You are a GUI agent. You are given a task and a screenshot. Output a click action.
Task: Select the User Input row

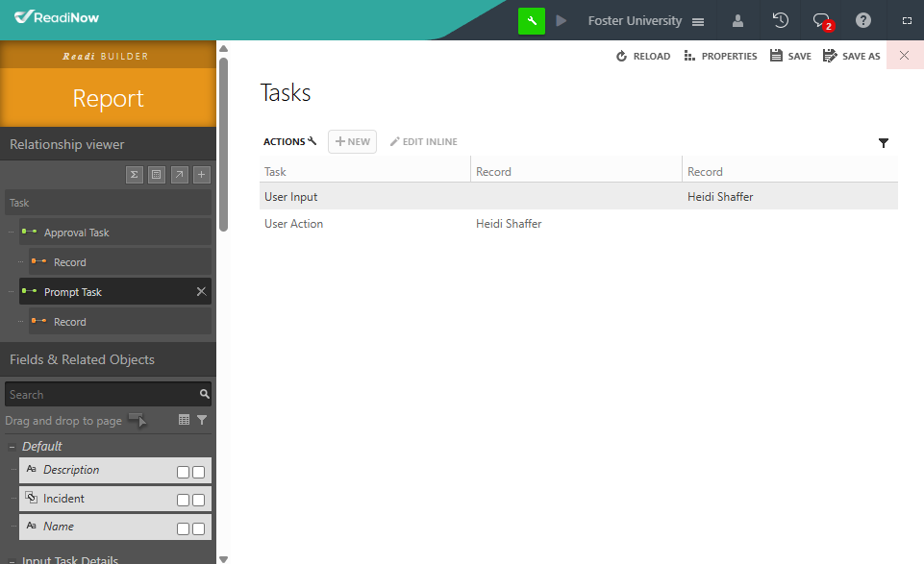point(579,196)
